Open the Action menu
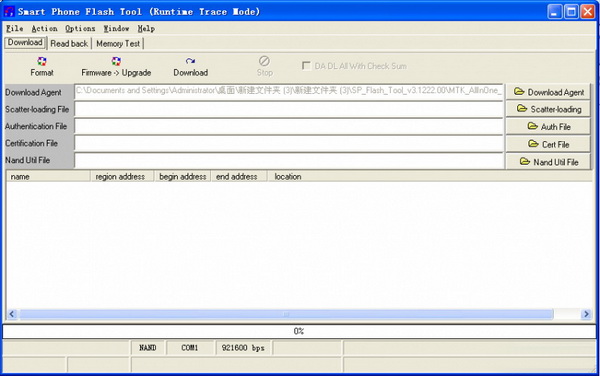 click(44, 29)
